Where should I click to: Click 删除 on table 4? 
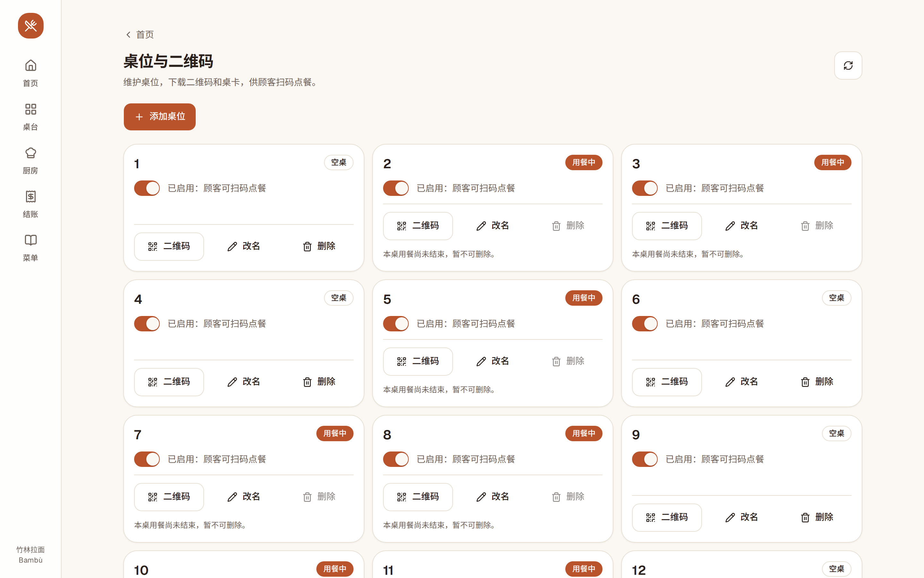point(319,382)
